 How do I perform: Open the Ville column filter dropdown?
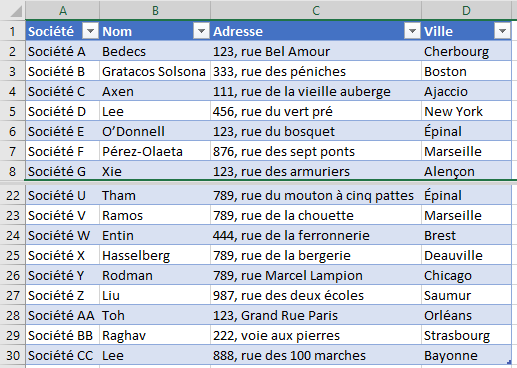502,31
